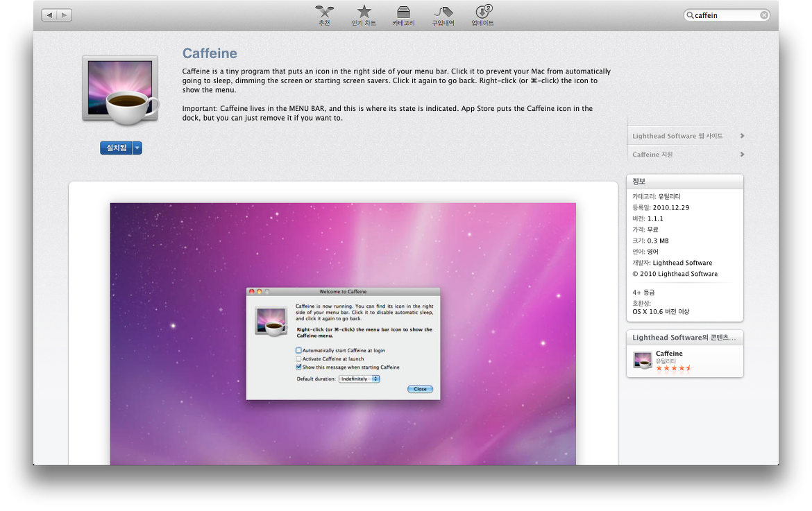
Task: Clear the search field with the x icon
Action: tap(764, 15)
